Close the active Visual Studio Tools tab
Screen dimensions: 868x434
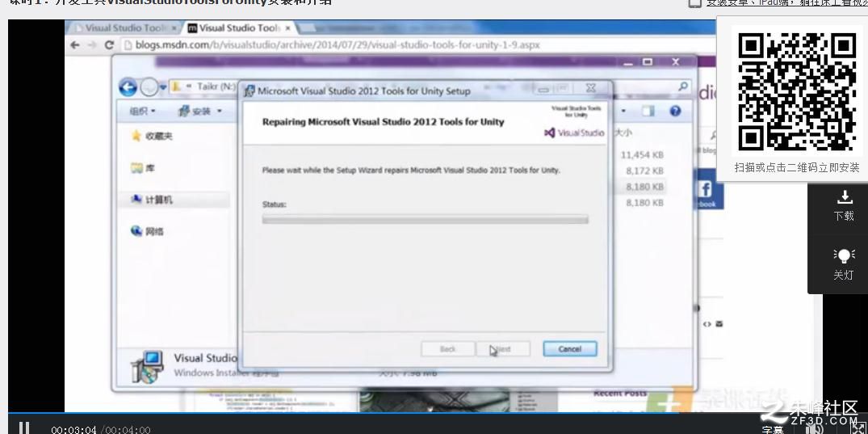[x=287, y=27]
